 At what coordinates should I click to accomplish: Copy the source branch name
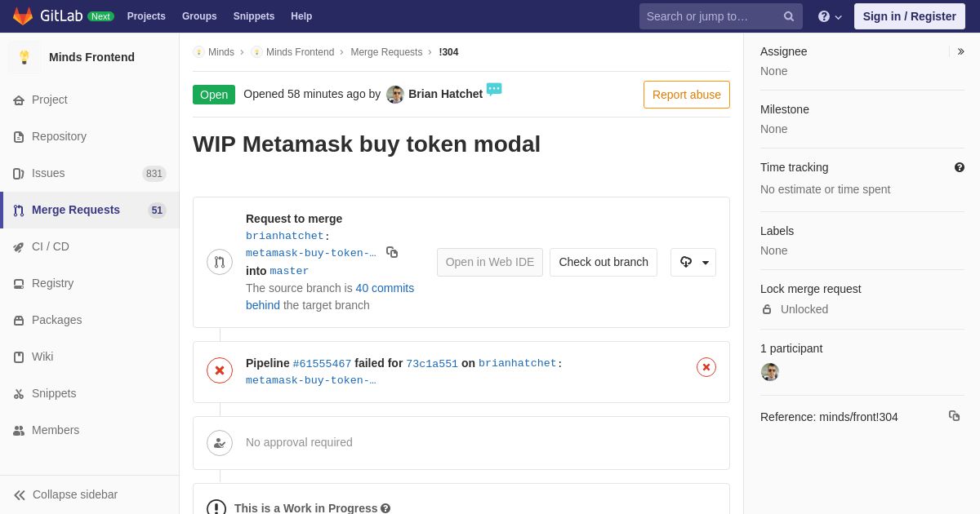(x=392, y=253)
